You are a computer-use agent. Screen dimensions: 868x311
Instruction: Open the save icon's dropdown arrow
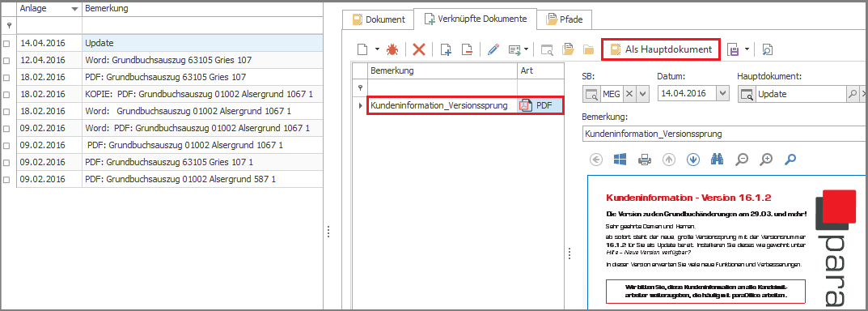tap(747, 49)
